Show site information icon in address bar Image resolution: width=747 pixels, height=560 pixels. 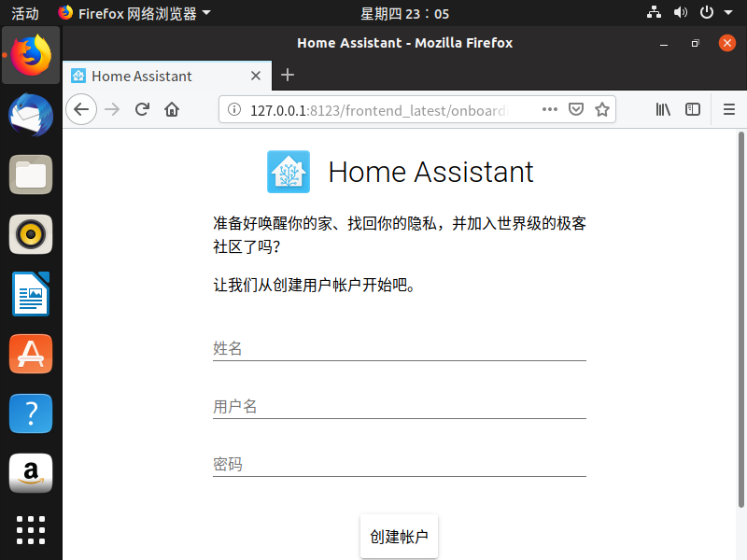pyautogui.click(x=234, y=110)
